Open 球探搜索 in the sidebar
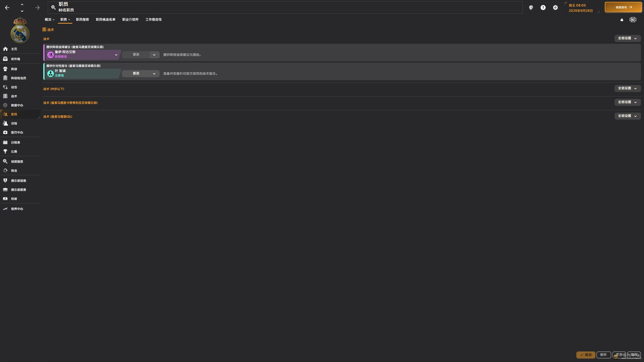Image resolution: width=644 pixels, height=362 pixels. pos(17,162)
